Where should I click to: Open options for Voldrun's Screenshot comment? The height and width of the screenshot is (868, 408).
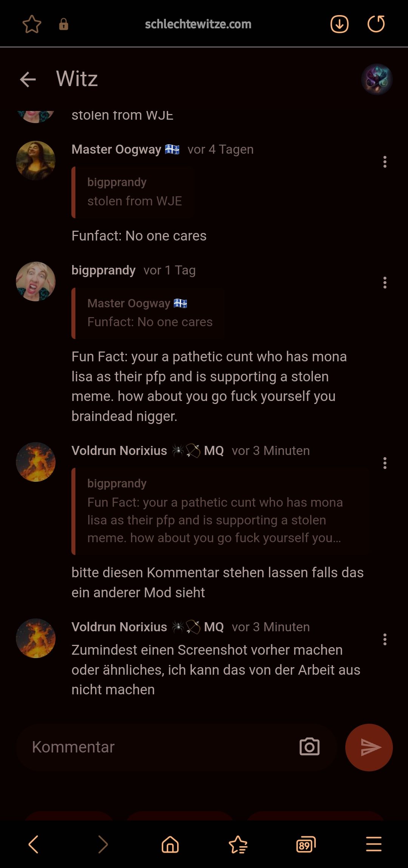(385, 640)
